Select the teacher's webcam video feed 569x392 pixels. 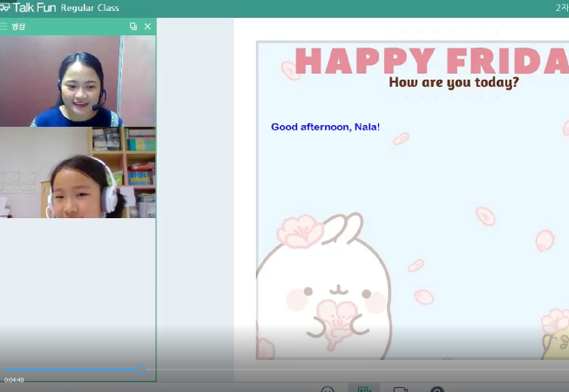77,81
